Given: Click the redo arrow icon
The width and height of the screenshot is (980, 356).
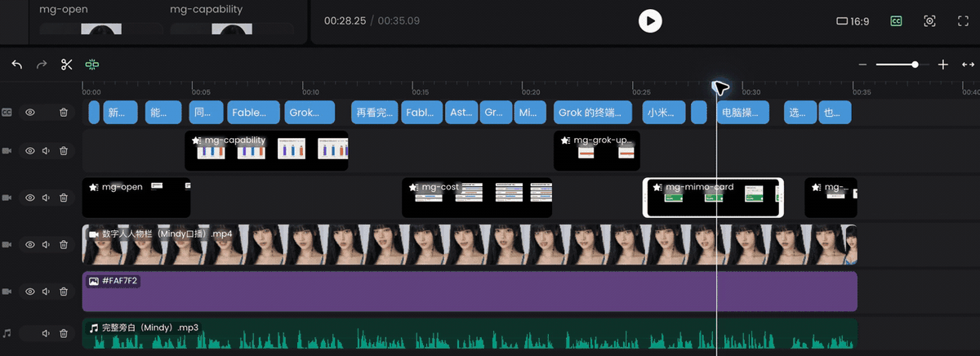Looking at the screenshot, I should (x=42, y=65).
